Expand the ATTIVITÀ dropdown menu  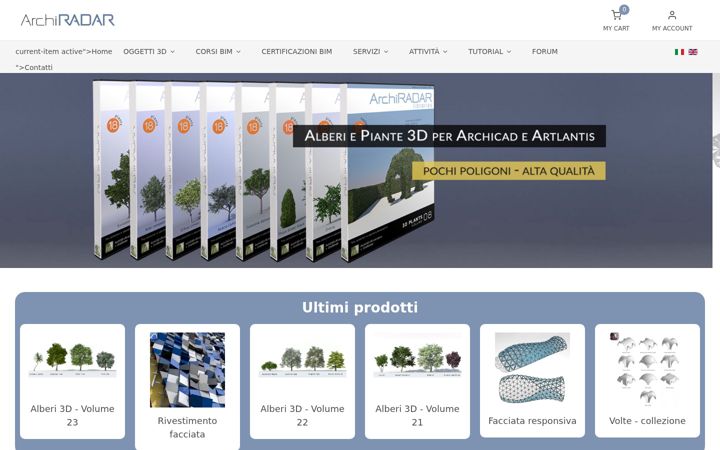(428, 51)
